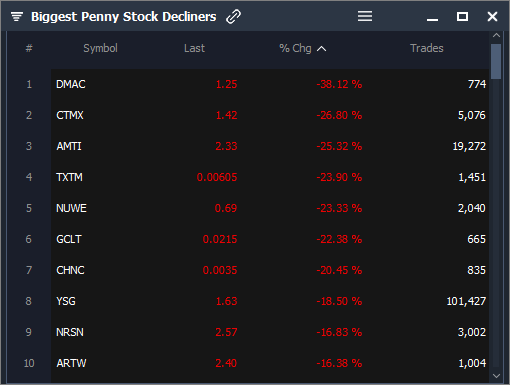This screenshot has height=385, width=510.
Task: Click the # column header
Action: [x=29, y=48]
